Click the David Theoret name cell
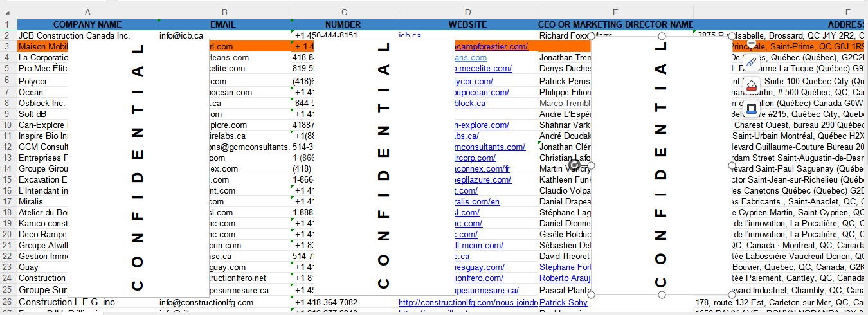Image resolution: width=868 pixels, height=315 pixels. click(x=564, y=256)
